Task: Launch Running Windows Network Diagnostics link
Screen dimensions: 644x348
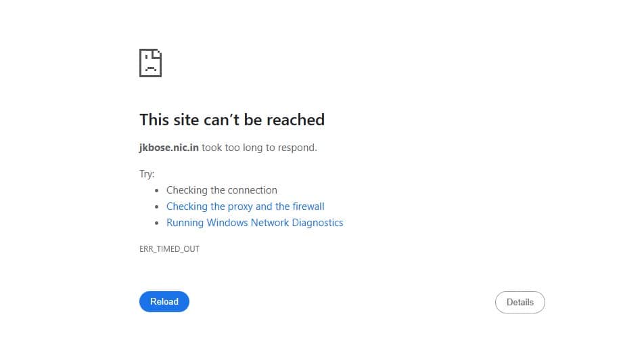Action: (x=254, y=223)
